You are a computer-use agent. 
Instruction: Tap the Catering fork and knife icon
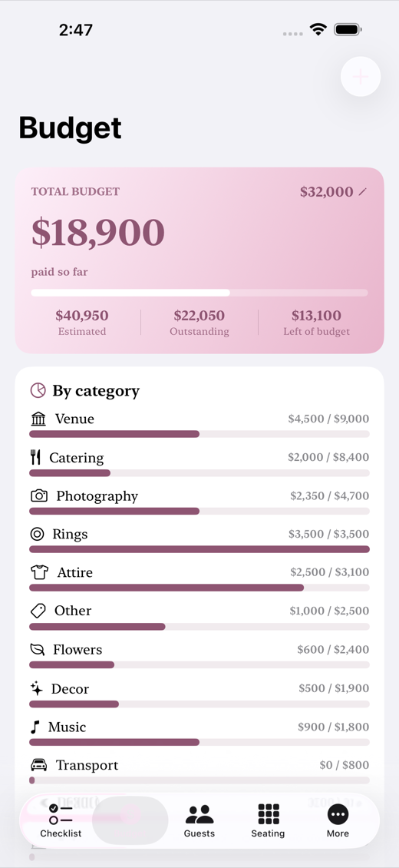point(35,457)
